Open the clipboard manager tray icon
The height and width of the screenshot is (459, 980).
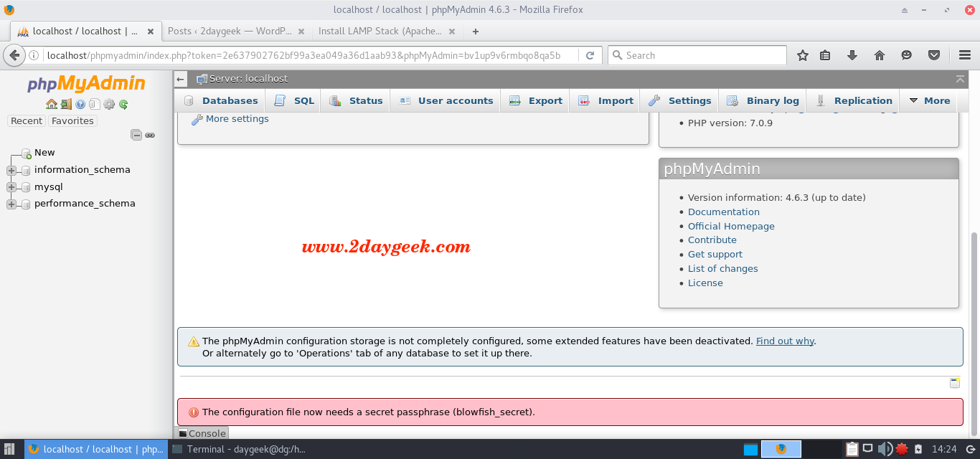[x=852, y=450]
